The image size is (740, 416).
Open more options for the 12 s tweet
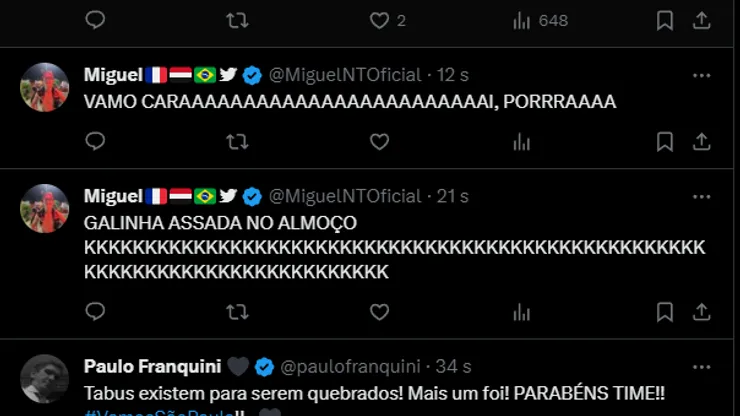701,76
